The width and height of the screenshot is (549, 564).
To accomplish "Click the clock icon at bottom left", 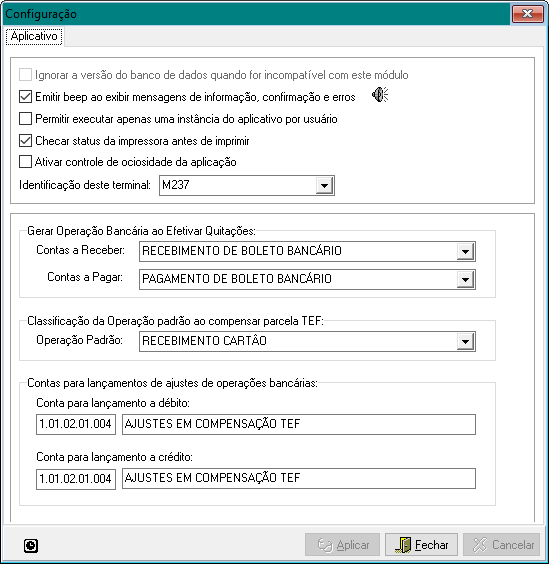I will pyautogui.click(x=31, y=545).
